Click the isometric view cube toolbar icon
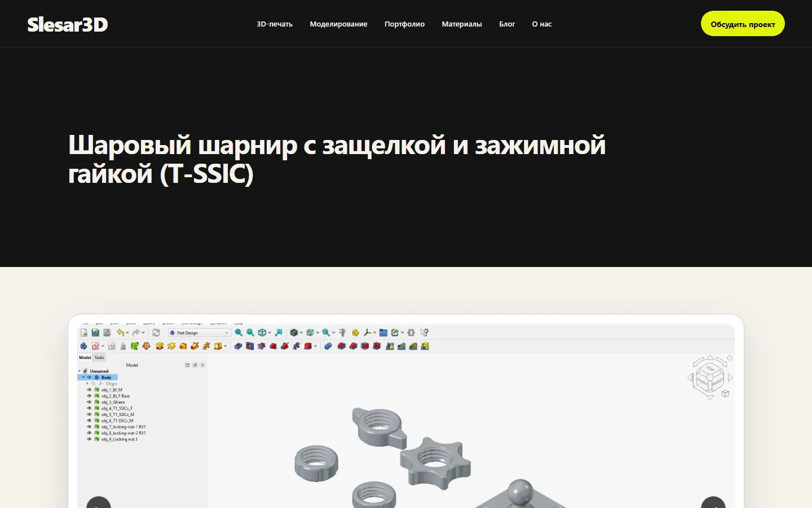Viewport: 812px width, 508px height. point(262,333)
